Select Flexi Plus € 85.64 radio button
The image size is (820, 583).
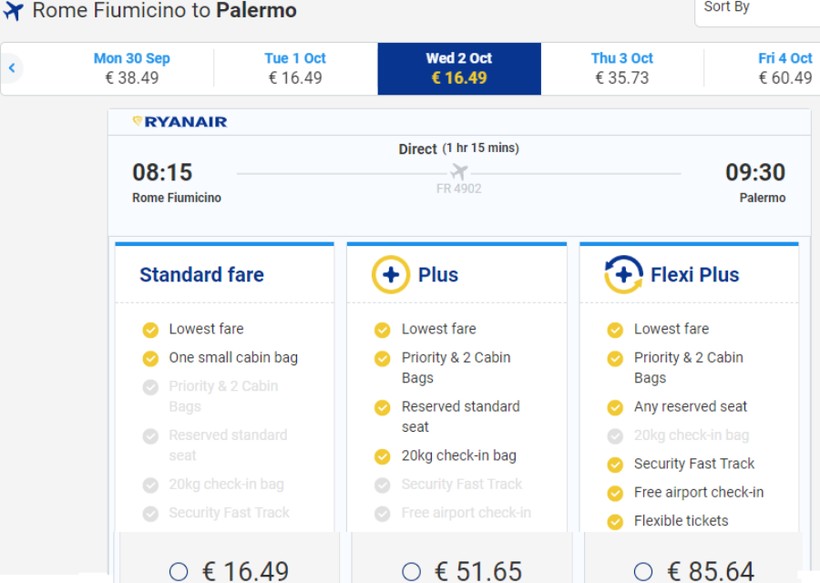[x=643, y=572]
